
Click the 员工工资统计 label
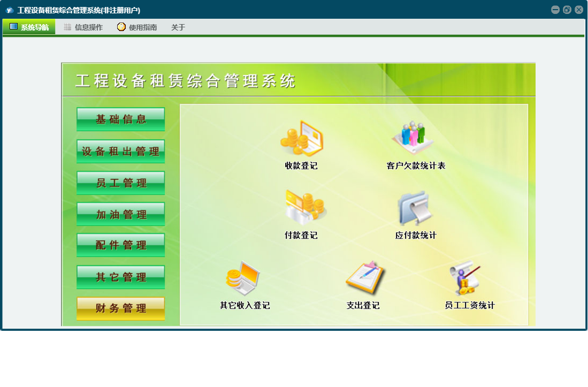(470, 305)
